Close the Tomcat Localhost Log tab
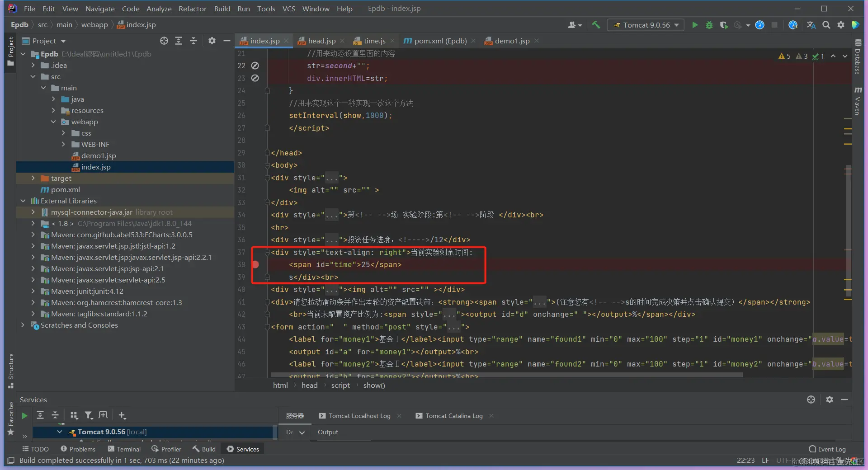Viewport: 868px width, 470px height. point(399,416)
